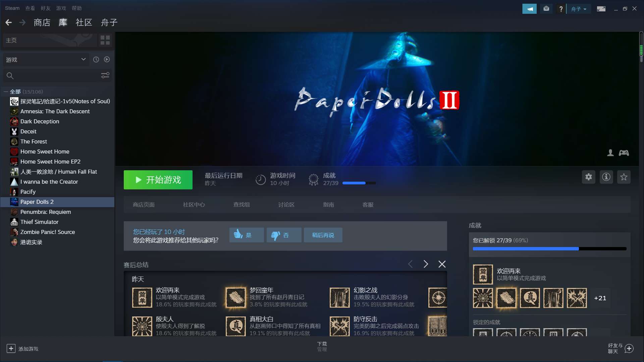644x362 pixels.
Task: Open advanced filter options icon
Action: point(105,75)
